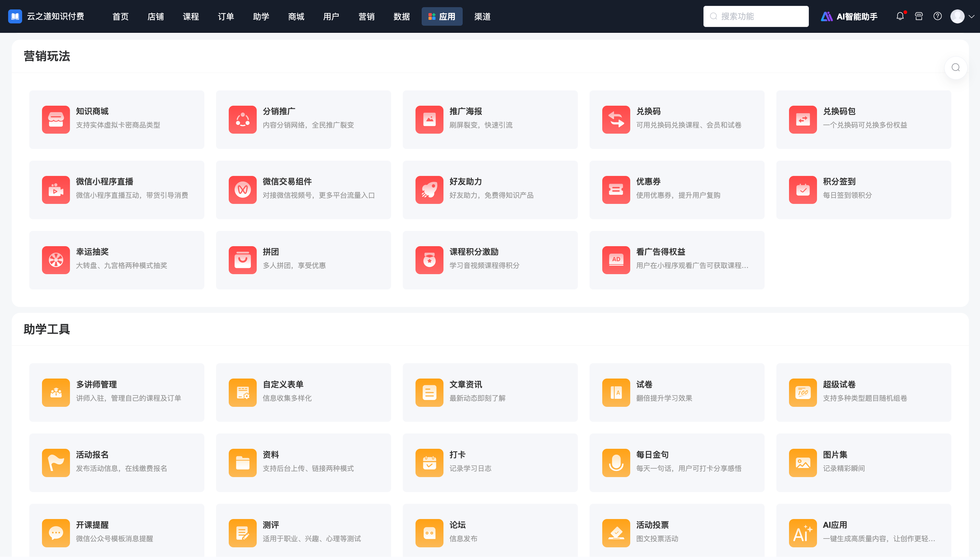Click 刷屏裂变，快速引流 description text

pyautogui.click(x=481, y=125)
